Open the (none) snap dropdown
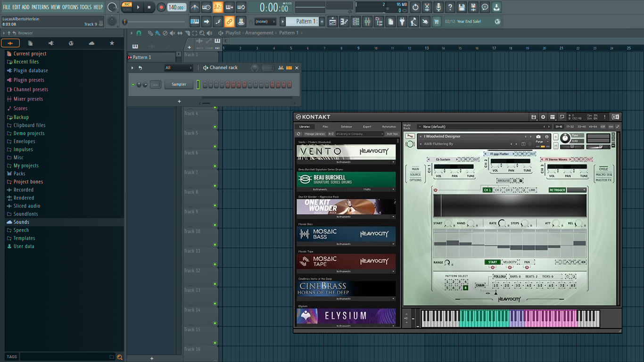Screen dimensions: 644x362 point(265,21)
